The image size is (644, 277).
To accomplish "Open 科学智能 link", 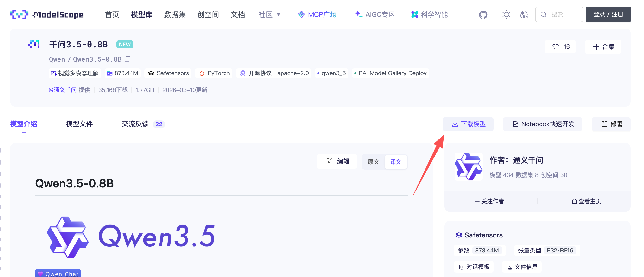I will click(429, 14).
